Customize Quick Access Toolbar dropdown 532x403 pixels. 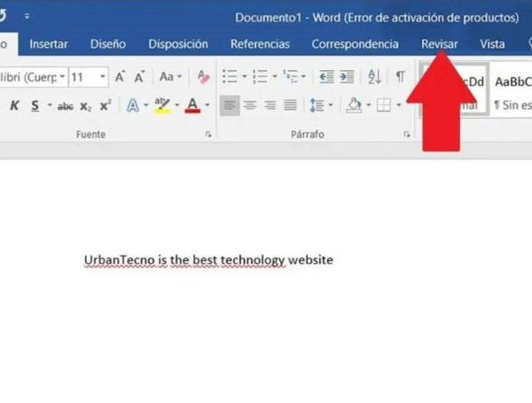27,16
